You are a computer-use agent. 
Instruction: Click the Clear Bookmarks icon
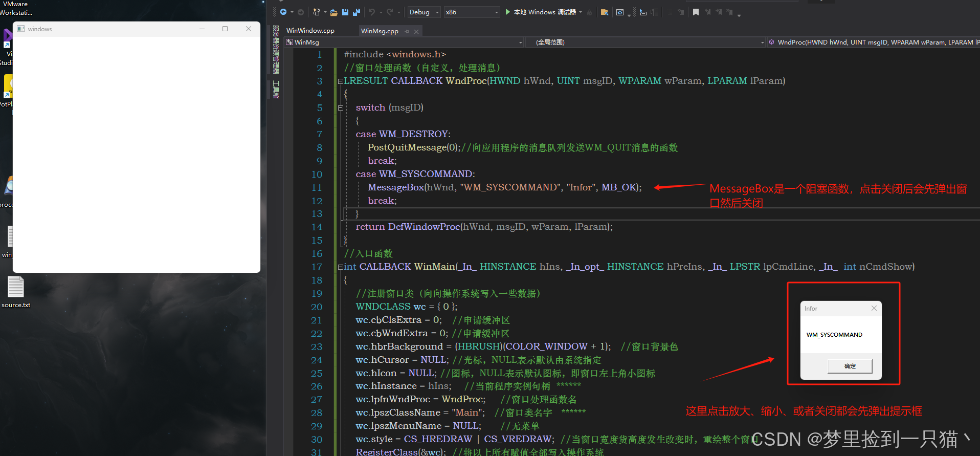coord(729,12)
